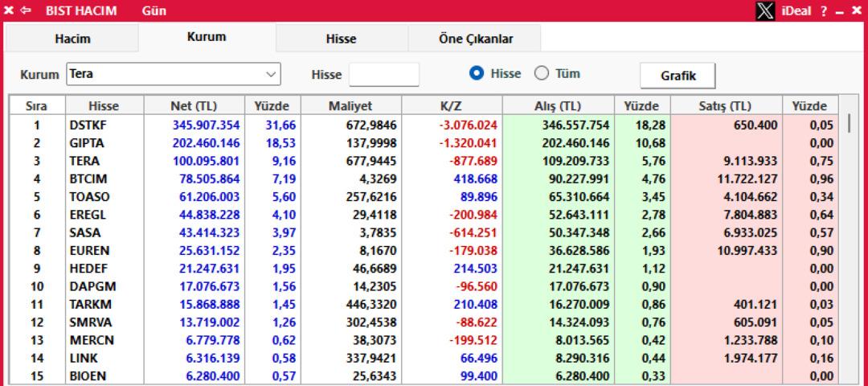Click the question mark help icon
868x386 pixels.
click(x=824, y=11)
